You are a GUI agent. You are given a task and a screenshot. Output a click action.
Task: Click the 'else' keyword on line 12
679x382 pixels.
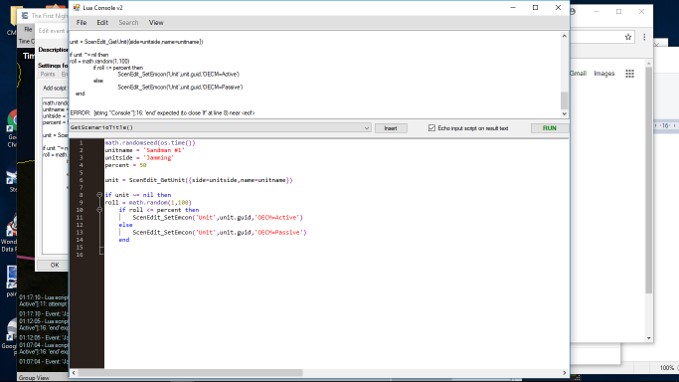[126, 225]
